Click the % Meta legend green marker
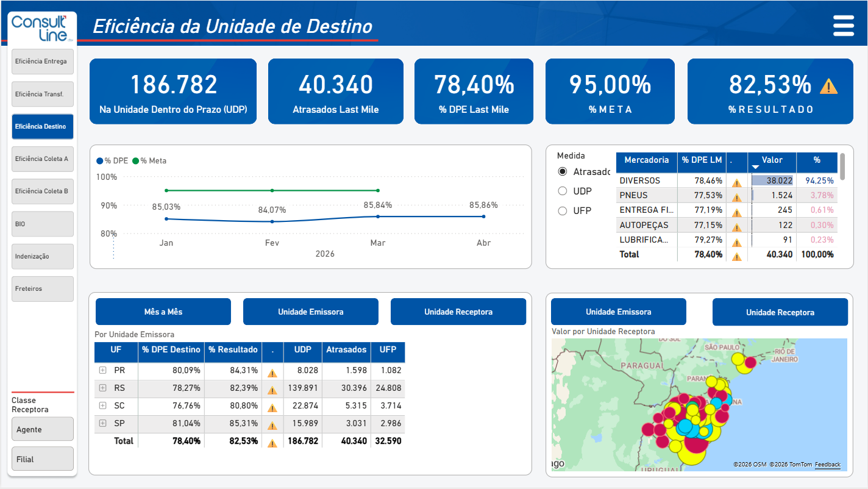 pyautogui.click(x=136, y=161)
